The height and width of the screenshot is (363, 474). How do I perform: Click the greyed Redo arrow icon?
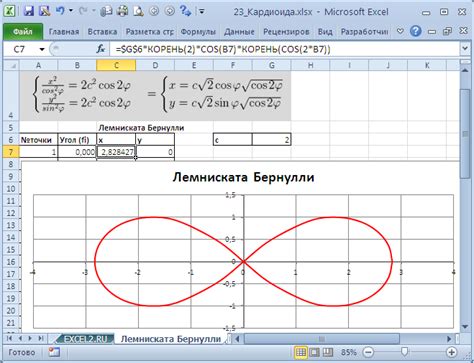point(84,11)
